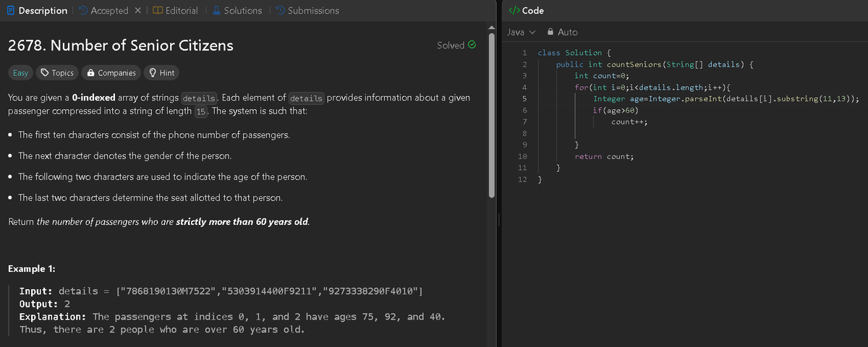Click line number 1 in editor
Image resolution: width=868 pixels, height=347 pixels.
[x=524, y=53]
